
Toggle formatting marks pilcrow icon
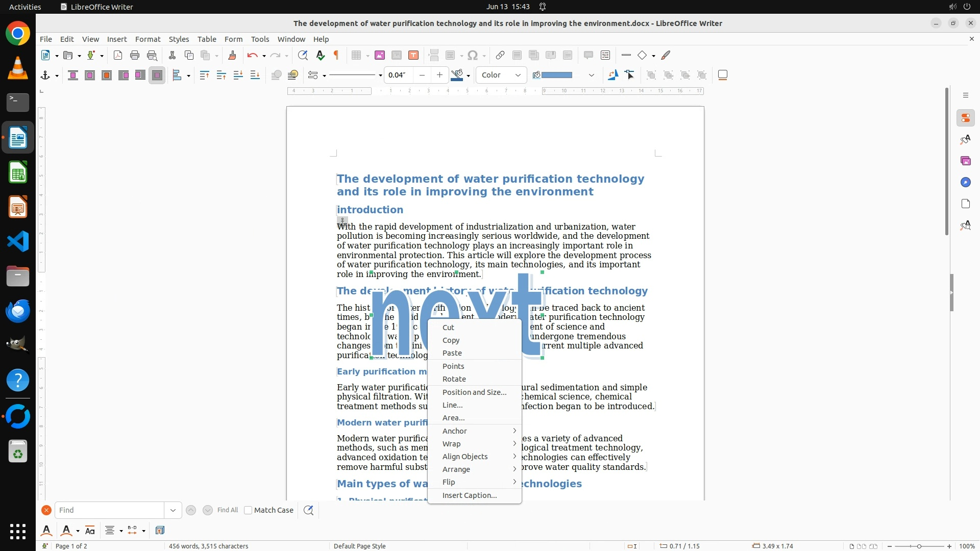pos(336,55)
